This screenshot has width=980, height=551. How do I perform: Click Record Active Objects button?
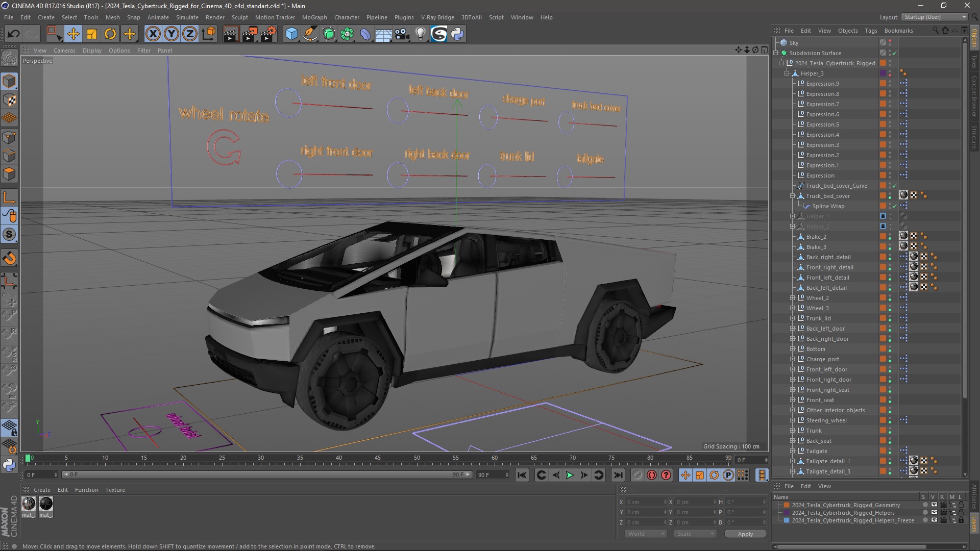click(638, 475)
